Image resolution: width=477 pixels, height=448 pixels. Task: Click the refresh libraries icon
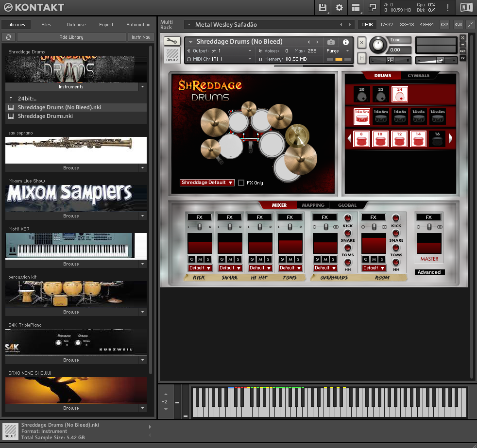[x=9, y=37]
